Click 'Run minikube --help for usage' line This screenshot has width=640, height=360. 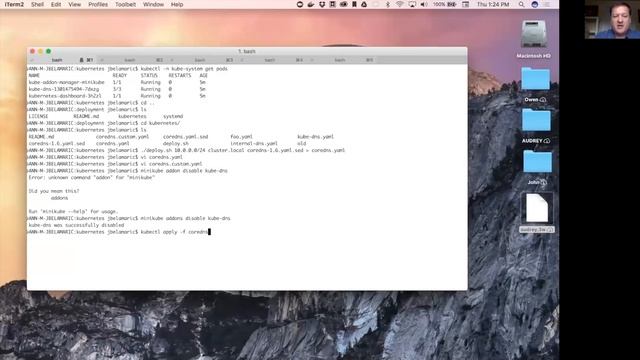click(x=73, y=211)
